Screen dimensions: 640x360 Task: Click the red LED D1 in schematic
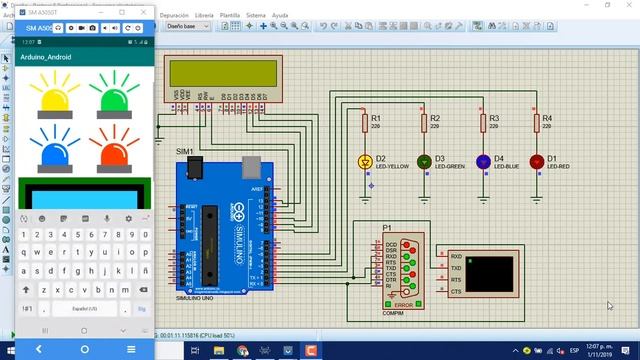pyautogui.click(x=537, y=162)
